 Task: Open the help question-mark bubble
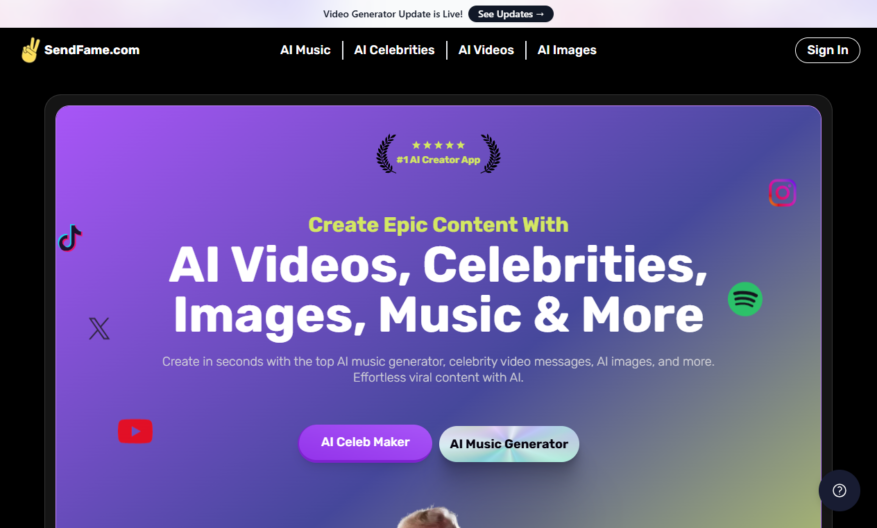(839, 491)
